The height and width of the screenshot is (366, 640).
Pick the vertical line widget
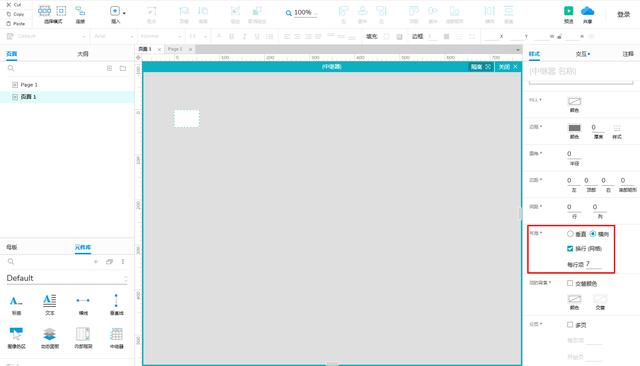[116, 305]
